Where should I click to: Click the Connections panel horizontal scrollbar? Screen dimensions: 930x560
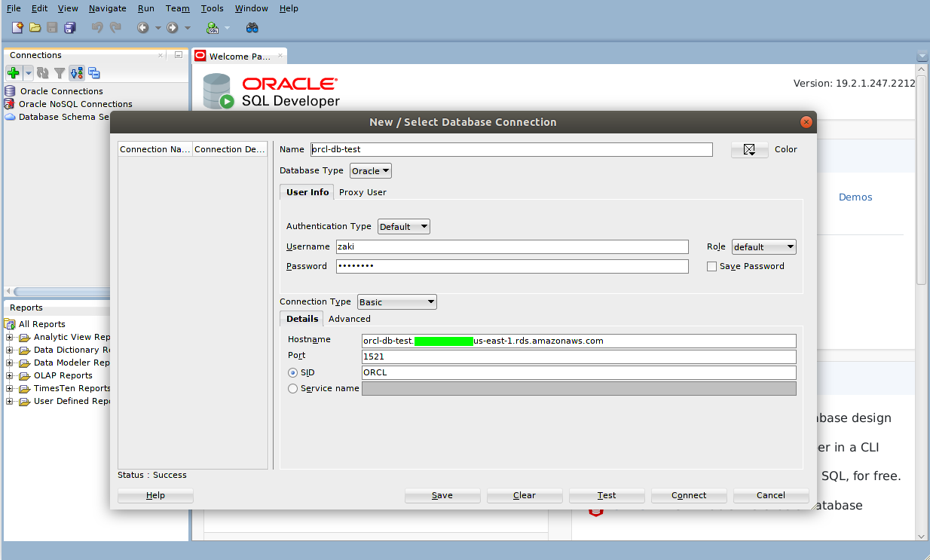click(x=60, y=292)
